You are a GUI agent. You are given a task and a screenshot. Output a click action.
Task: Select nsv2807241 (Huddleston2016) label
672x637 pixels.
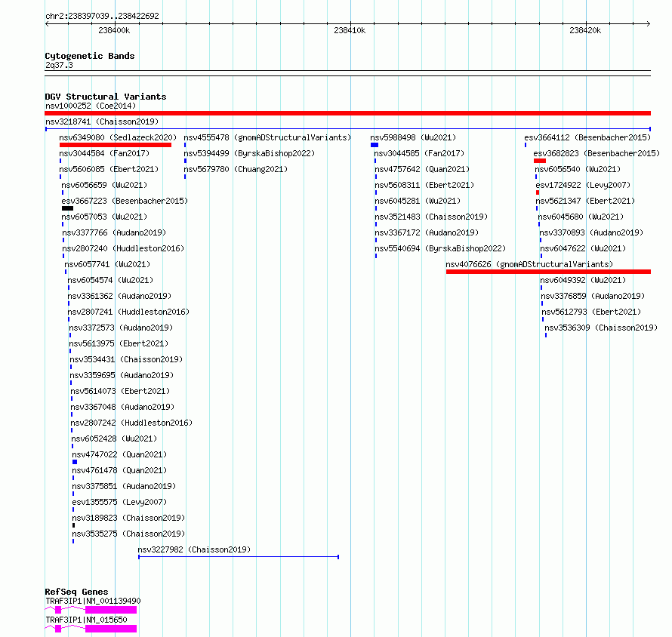(x=128, y=312)
